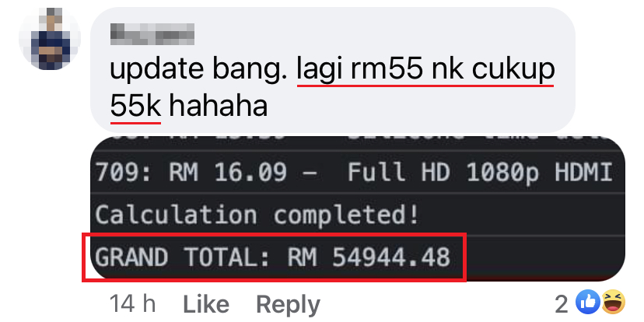This screenshot has width=644, height=322.
Task: Click the words update bang. in comment
Action: pyautogui.click(x=199, y=70)
